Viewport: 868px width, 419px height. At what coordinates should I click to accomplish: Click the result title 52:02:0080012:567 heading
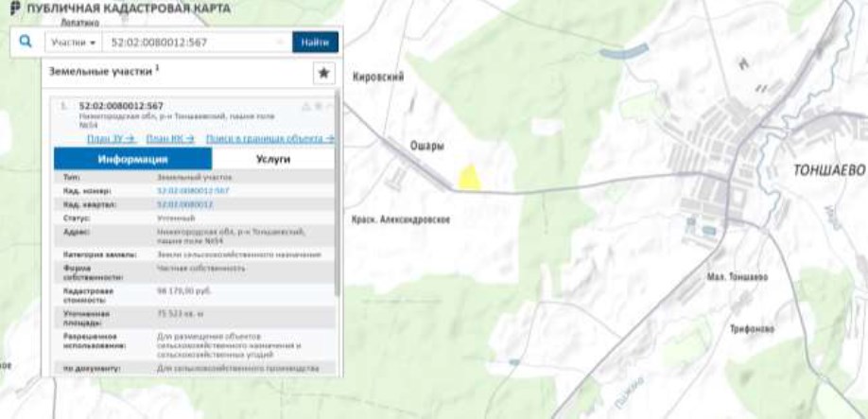coord(121,105)
